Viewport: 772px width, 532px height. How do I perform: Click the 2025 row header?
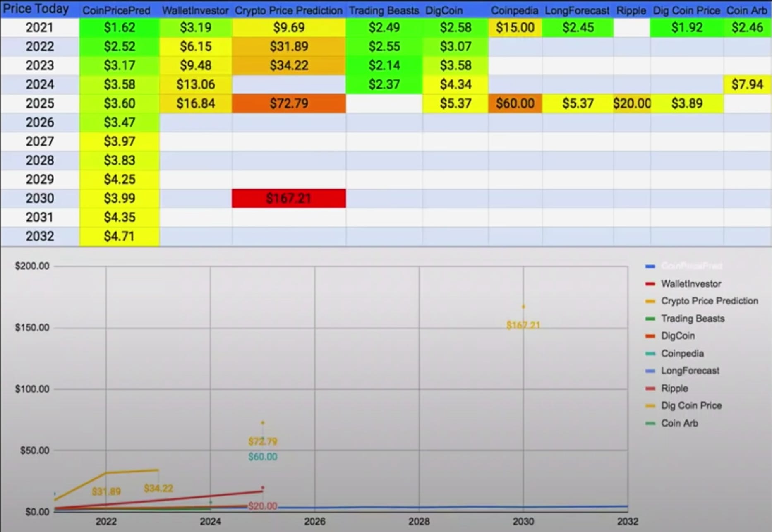pyautogui.click(x=40, y=103)
